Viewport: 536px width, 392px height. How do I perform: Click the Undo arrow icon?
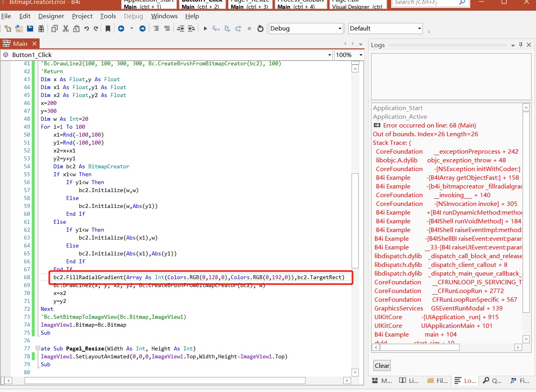point(86,29)
